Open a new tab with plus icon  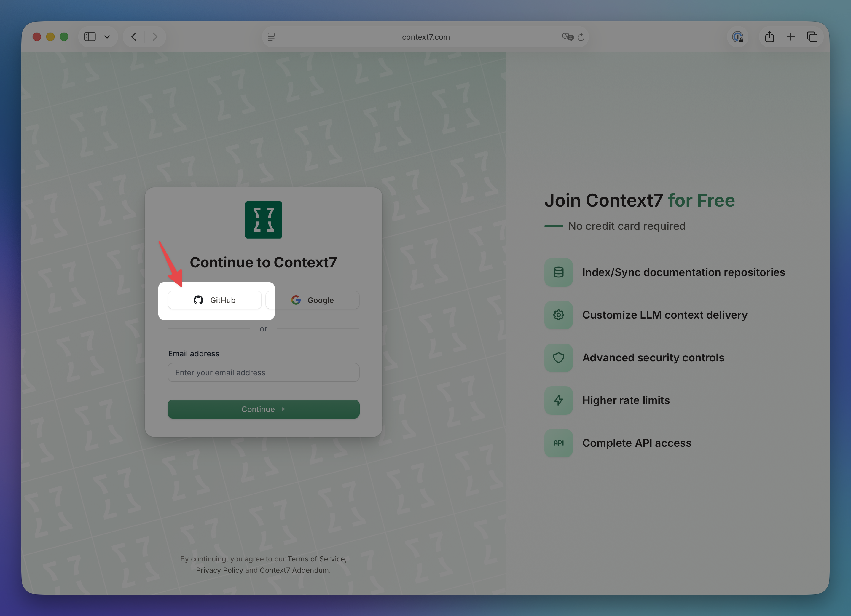[x=791, y=37]
